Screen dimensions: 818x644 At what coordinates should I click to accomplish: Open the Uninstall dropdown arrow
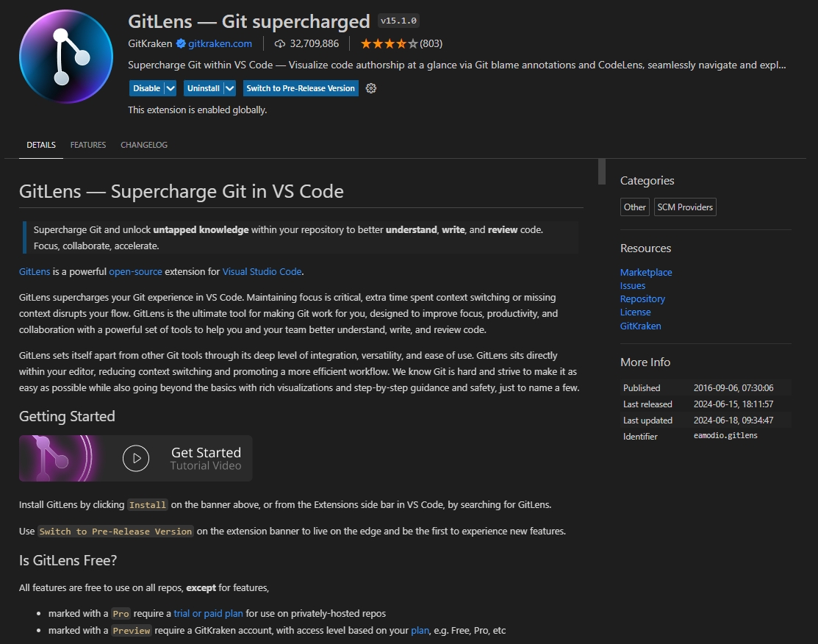click(229, 88)
